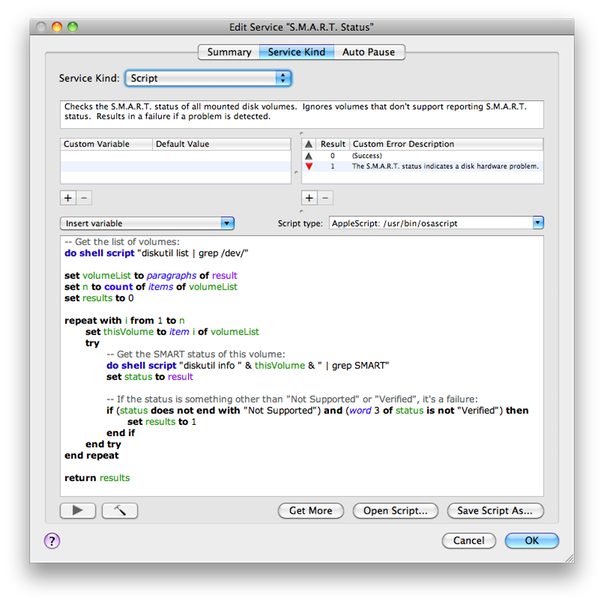Click the Open Script... button
This screenshot has width=604, height=604.
pos(395,511)
